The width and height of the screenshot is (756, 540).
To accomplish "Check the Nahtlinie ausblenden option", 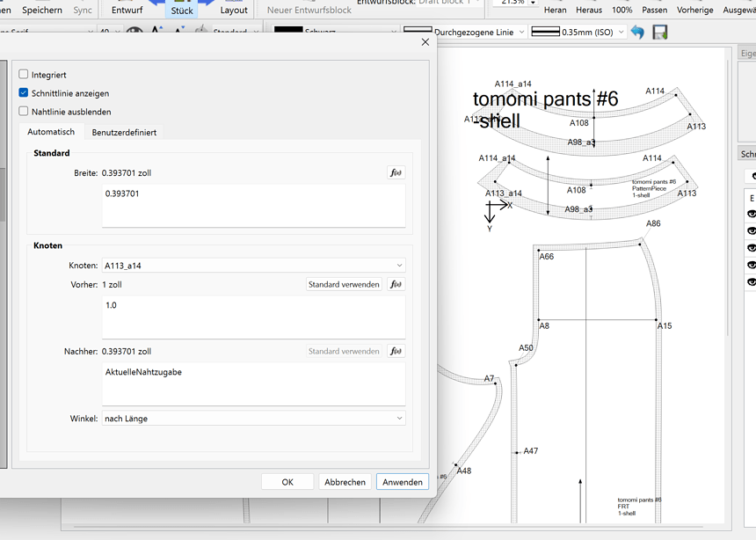I will (x=24, y=112).
